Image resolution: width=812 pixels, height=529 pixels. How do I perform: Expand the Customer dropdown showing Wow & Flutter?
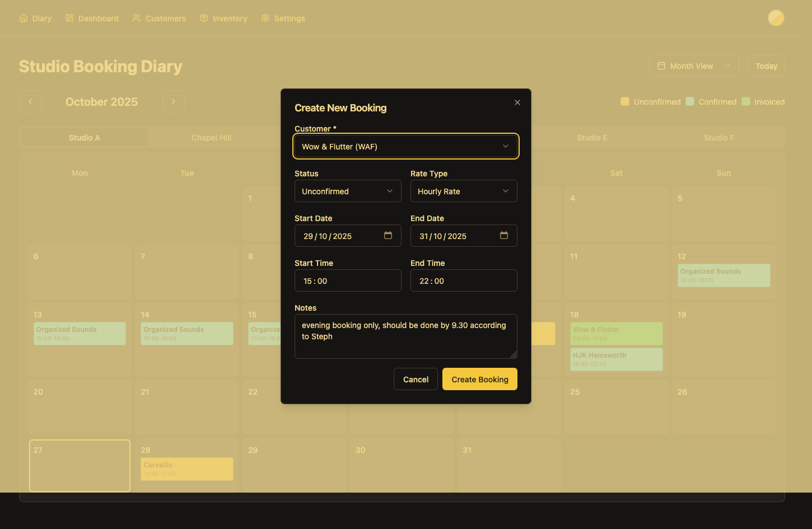[x=405, y=146]
